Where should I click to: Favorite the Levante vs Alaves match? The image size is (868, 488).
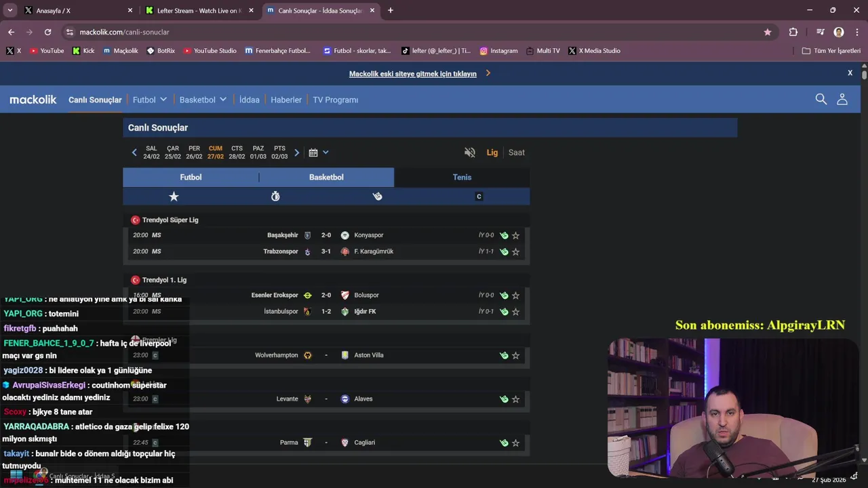pos(515,399)
